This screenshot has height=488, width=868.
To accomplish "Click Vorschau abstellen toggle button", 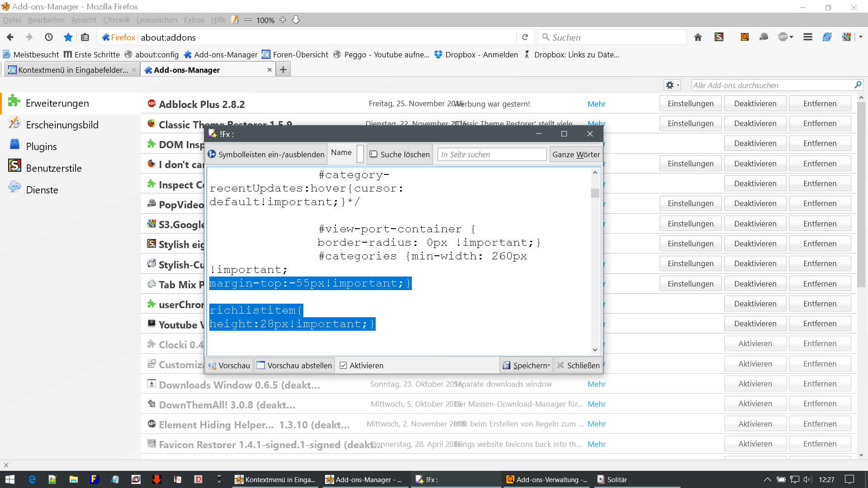I will point(294,366).
